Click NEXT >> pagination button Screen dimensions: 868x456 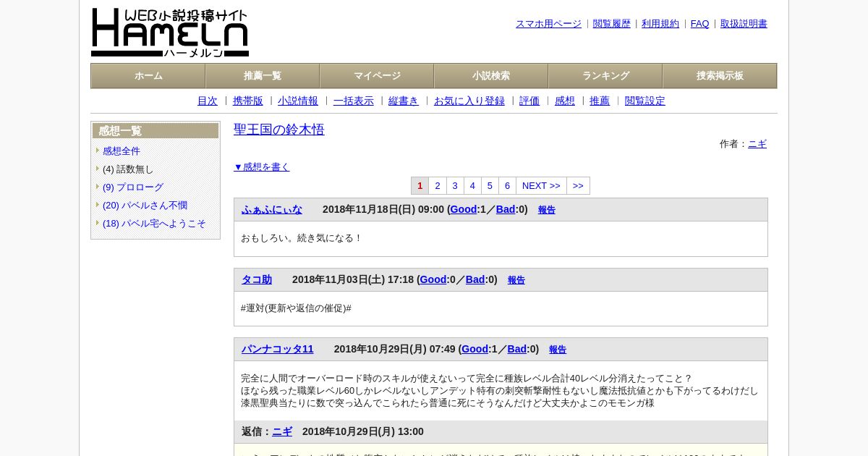click(541, 186)
